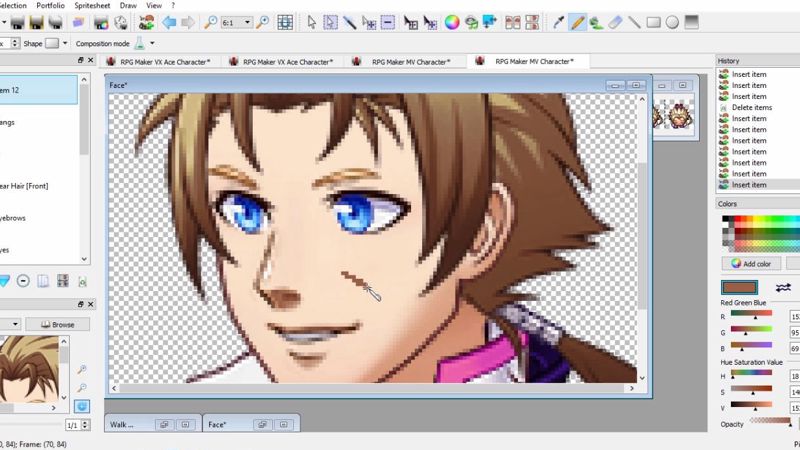Image resolution: width=800 pixels, height=450 pixels.
Task: Click the chibi character preview thumbnail
Action: tap(681, 116)
